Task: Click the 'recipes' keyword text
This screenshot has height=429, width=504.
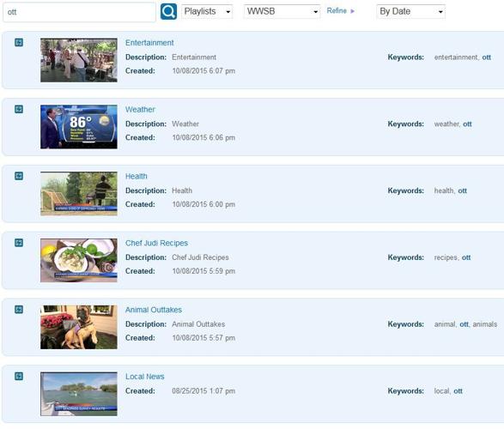Action: tap(446, 257)
